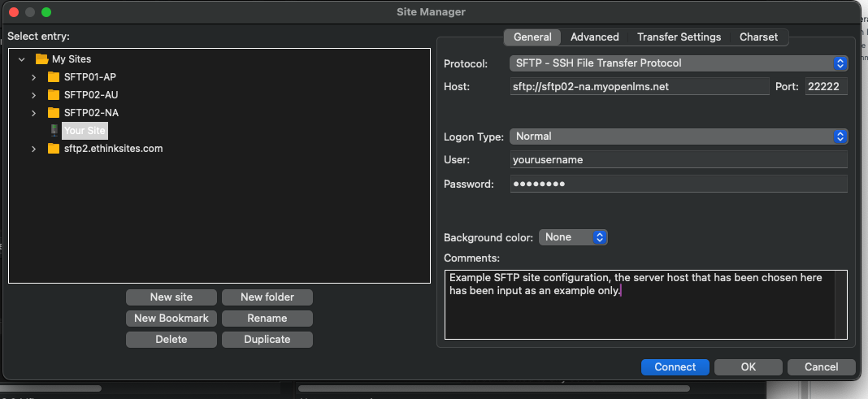Click the Your Site server icon
The height and width of the screenshot is (399, 868).
pyautogui.click(x=54, y=131)
